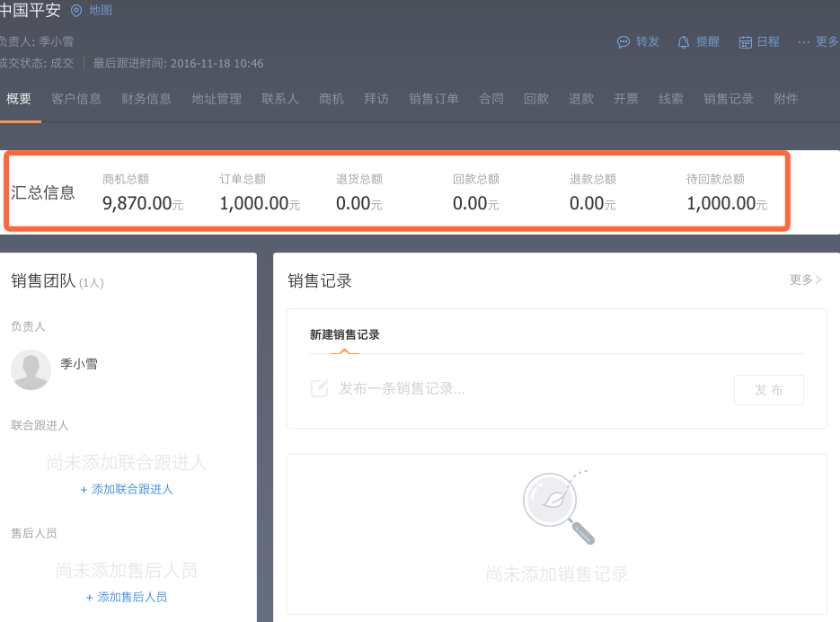
Task: Select the 新建销售记录 sub-tab
Action: click(x=345, y=335)
